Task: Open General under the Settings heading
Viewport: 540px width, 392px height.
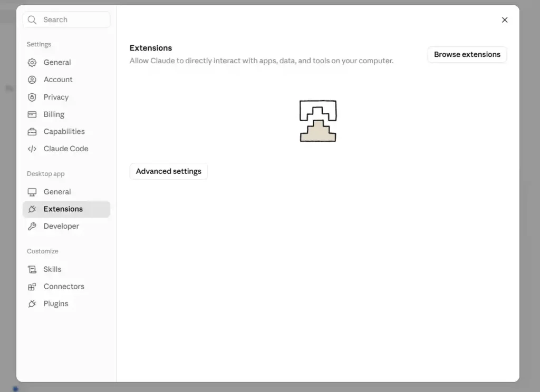Action: [66, 63]
